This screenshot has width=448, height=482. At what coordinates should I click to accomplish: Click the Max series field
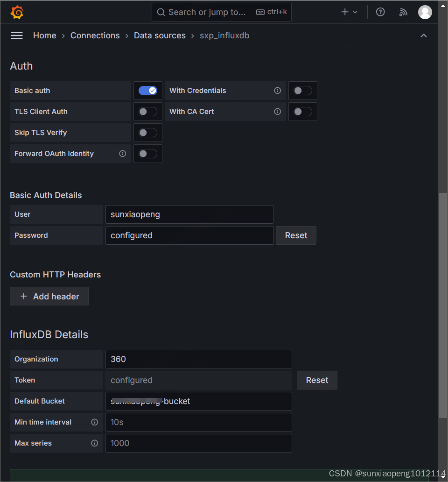click(x=199, y=443)
